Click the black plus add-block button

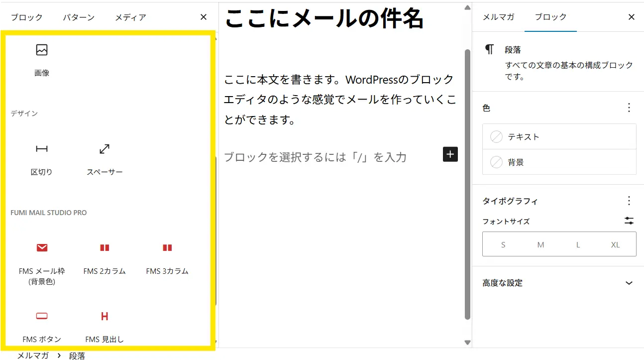tap(450, 154)
